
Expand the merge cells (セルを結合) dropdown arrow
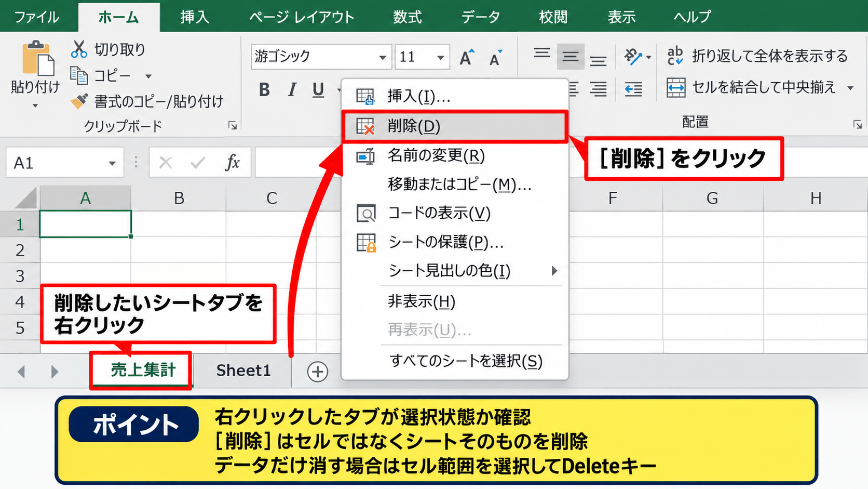pyautogui.click(x=850, y=88)
